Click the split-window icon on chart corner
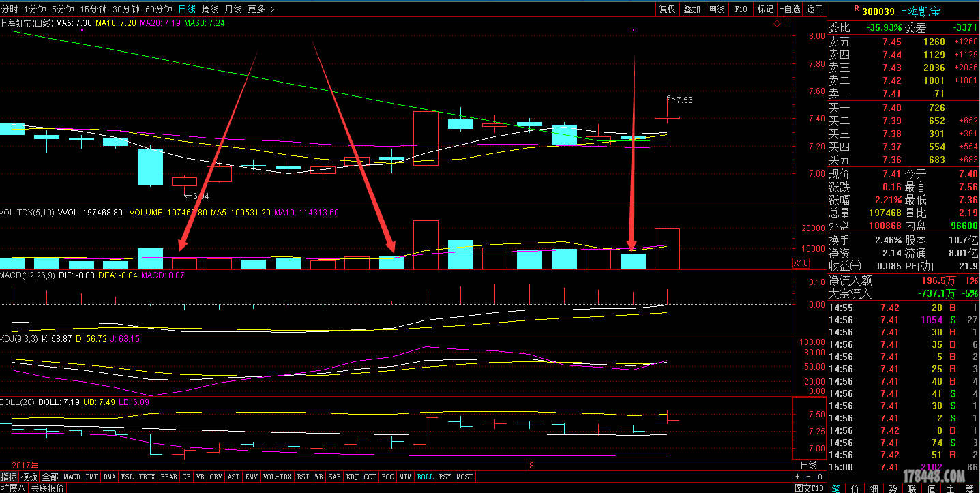 pos(787,24)
